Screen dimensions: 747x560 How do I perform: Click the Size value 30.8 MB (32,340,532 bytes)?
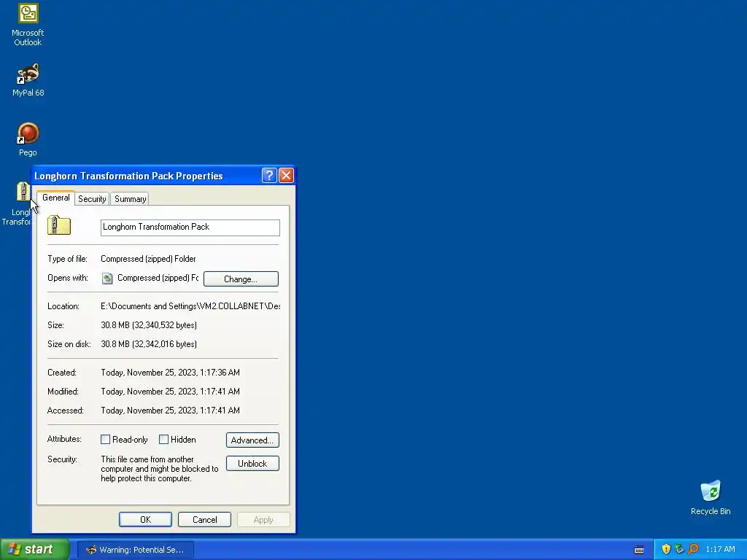pos(149,325)
